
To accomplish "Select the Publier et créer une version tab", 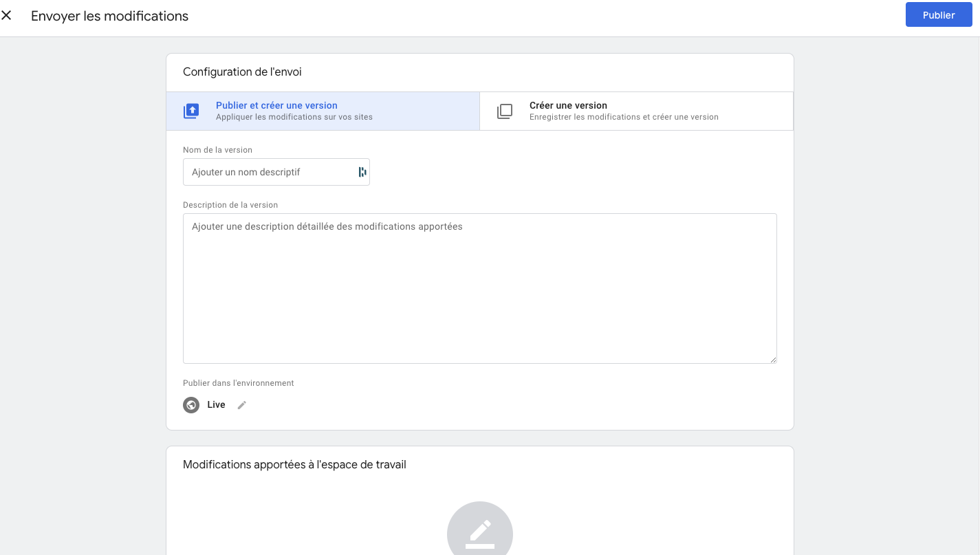I will [x=323, y=111].
